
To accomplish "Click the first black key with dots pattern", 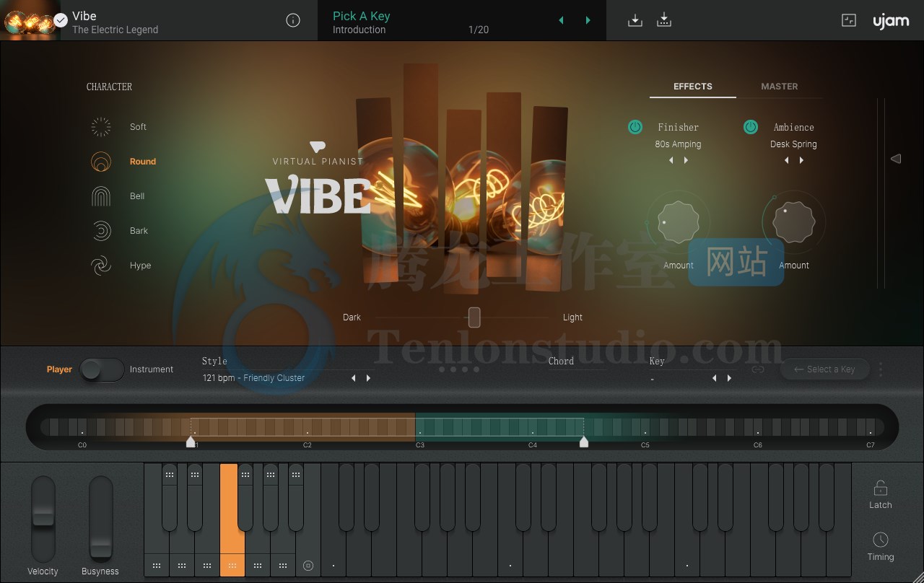I will tap(170, 497).
